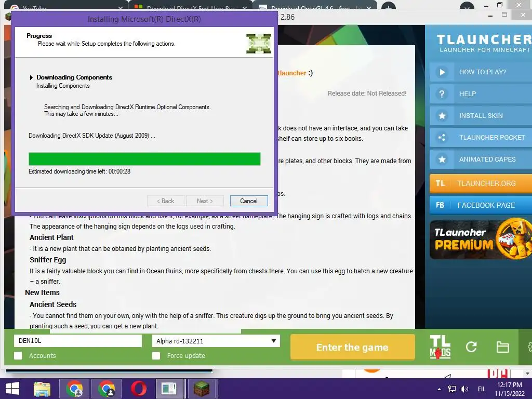
Task: Toggle the Force update checkbox
Action: [x=156, y=355]
